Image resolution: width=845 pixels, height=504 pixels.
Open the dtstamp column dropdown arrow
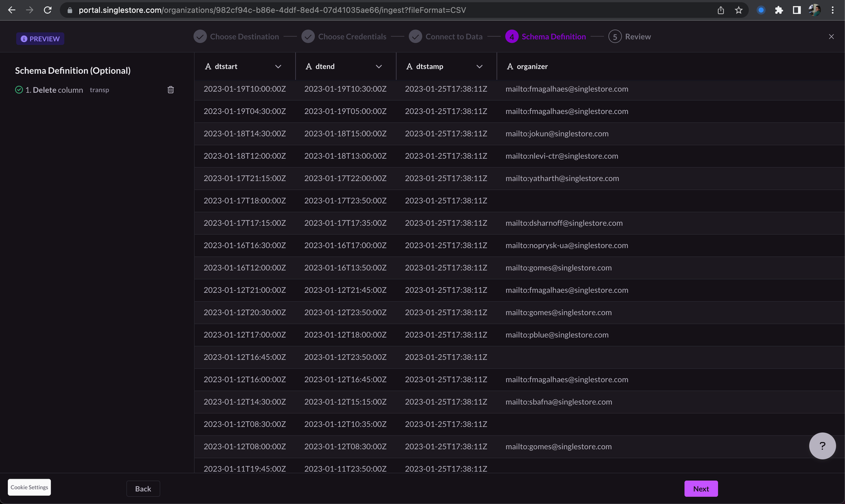[480, 66]
